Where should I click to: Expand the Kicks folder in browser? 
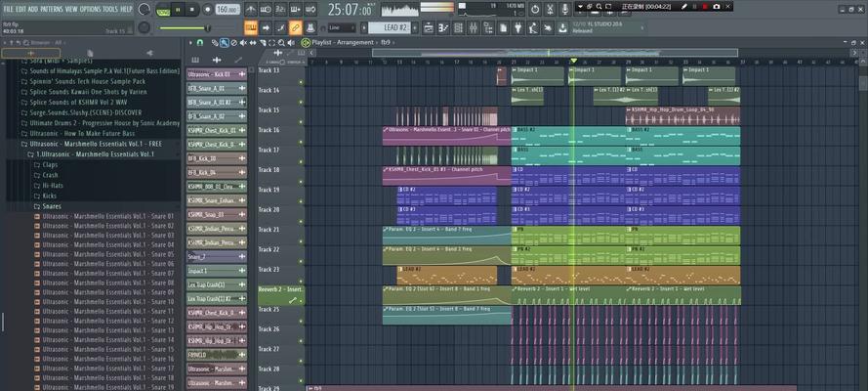(x=49, y=195)
